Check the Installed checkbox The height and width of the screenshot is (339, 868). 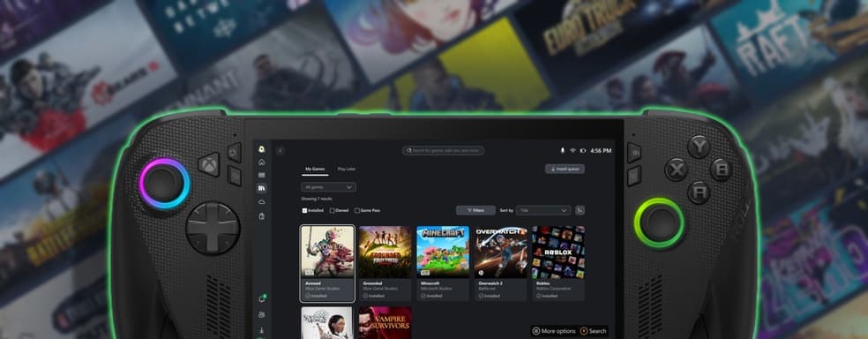[x=304, y=210]
